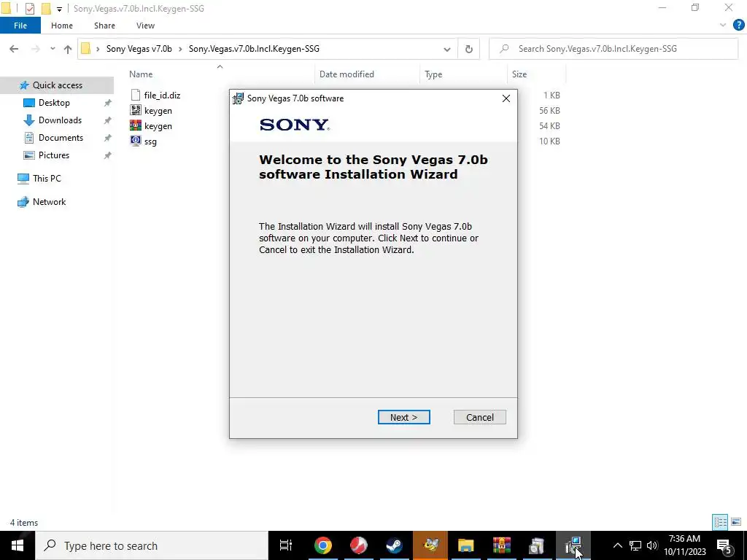Refresh the current folder view
This screenshot has width=747, height=560.
(469, 49)
